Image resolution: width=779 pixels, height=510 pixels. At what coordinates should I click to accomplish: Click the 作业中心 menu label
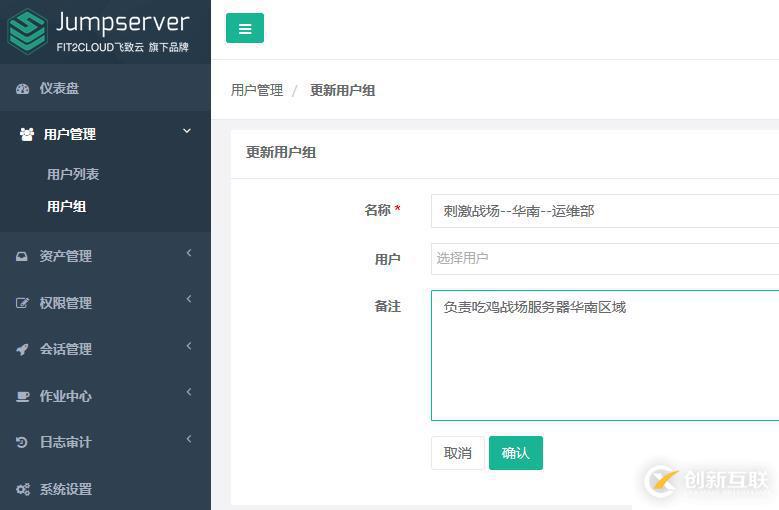pyautogui.click(x=66, y=396)
